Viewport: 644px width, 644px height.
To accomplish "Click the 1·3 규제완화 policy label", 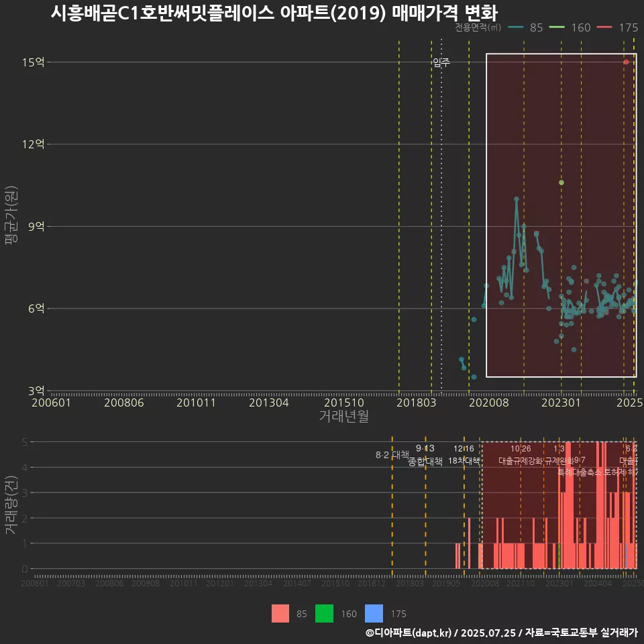I will [559, 455].
